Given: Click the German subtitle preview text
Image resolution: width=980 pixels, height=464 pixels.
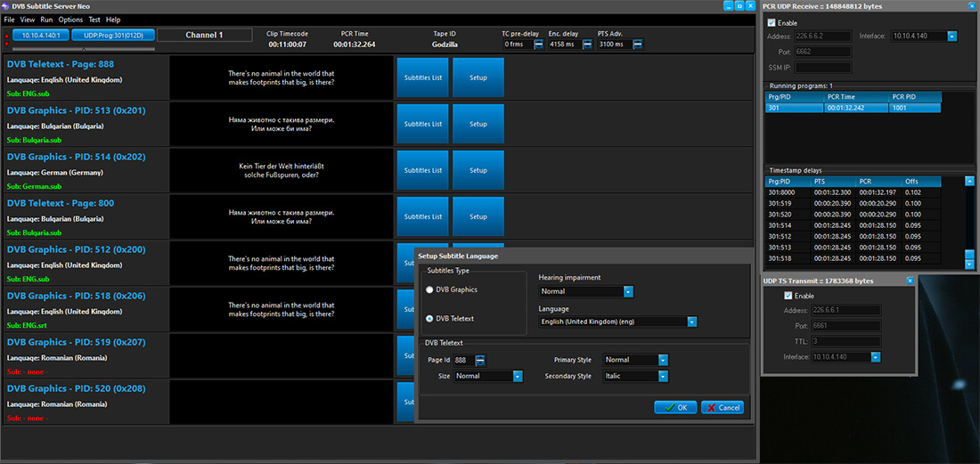Looking at the screenshot, I should pyautogui.click(x=282, y=170).
